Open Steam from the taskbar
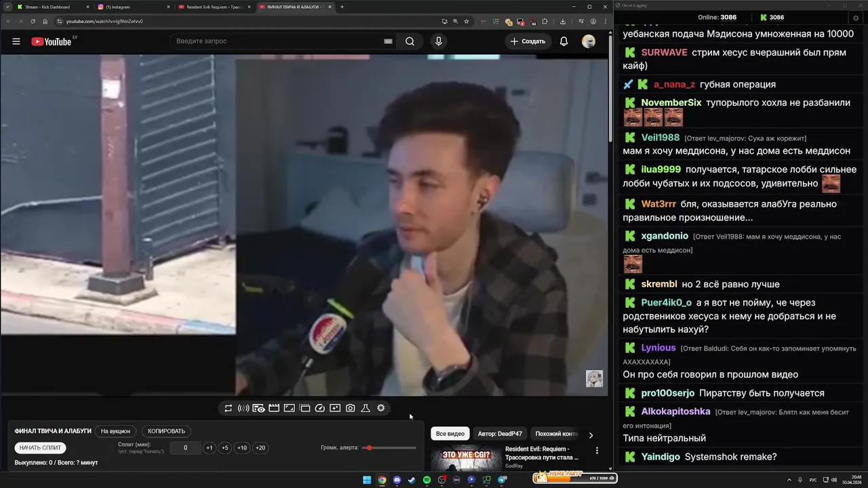868x488 pixels. point(412,480)
